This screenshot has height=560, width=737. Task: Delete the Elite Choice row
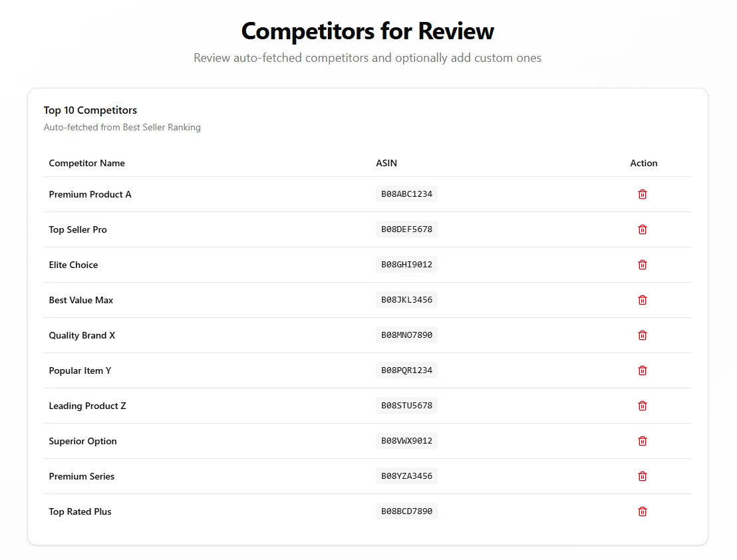point(642,265)
